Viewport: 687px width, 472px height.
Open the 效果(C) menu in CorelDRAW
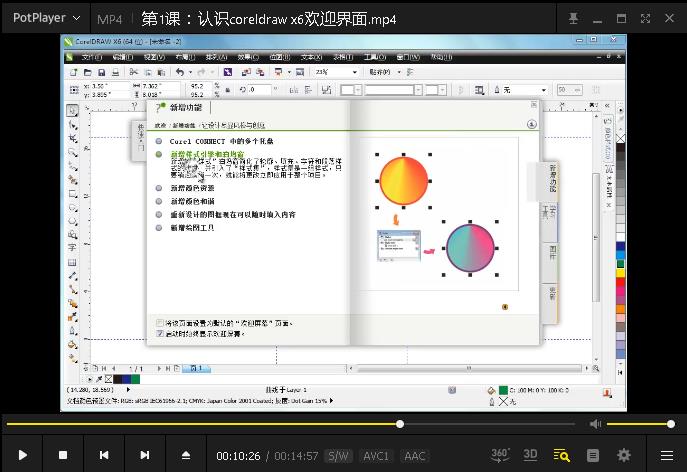click(248, 57)
